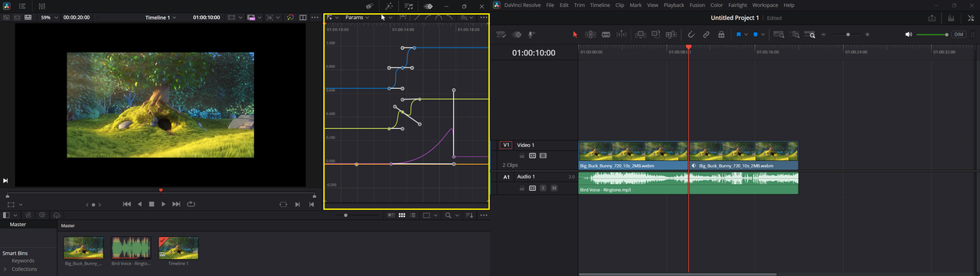980x276 pixels.
Task: Select the Blade Edit Mode tool
Action: (621, 34)
